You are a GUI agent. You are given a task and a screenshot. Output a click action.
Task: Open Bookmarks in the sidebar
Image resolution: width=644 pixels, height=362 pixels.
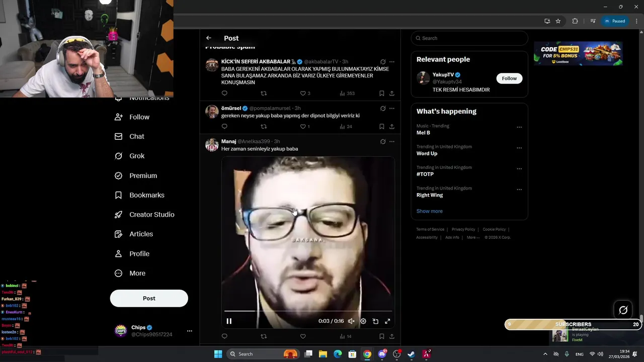coord(139,195)
